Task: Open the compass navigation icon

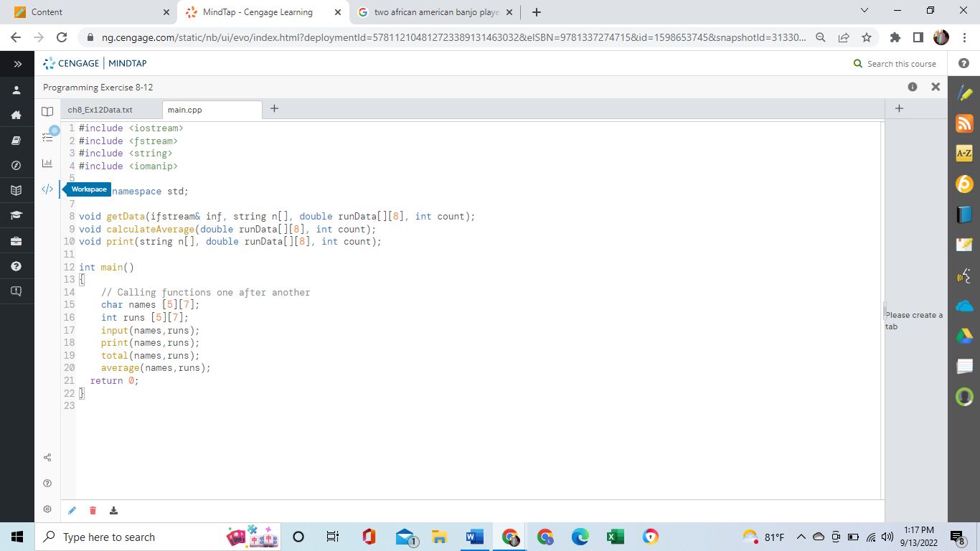Action: [17, 166]
